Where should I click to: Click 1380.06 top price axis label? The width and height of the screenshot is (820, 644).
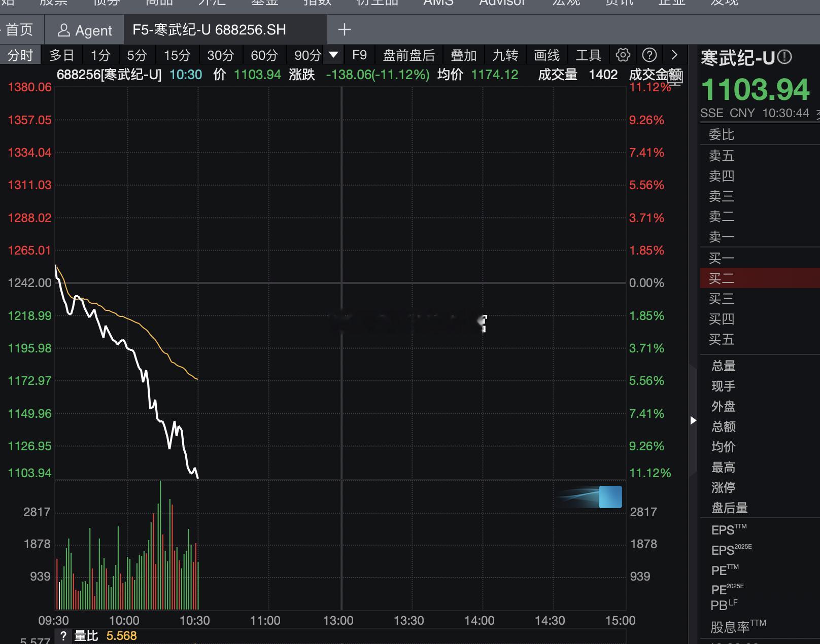click(29, 87)
